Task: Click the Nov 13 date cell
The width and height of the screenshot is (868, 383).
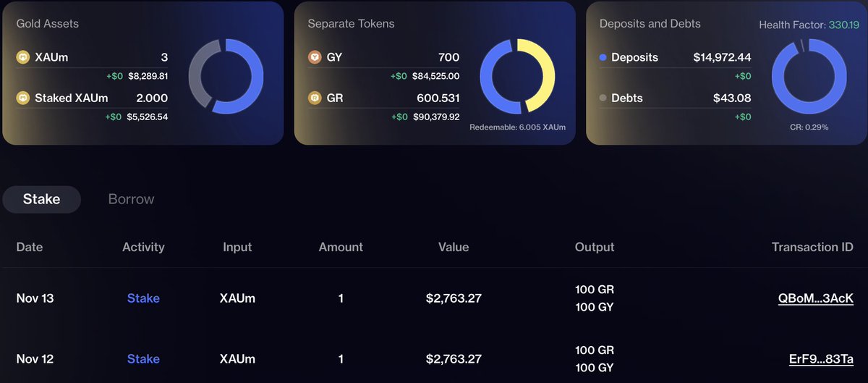Action: point(35,298)
